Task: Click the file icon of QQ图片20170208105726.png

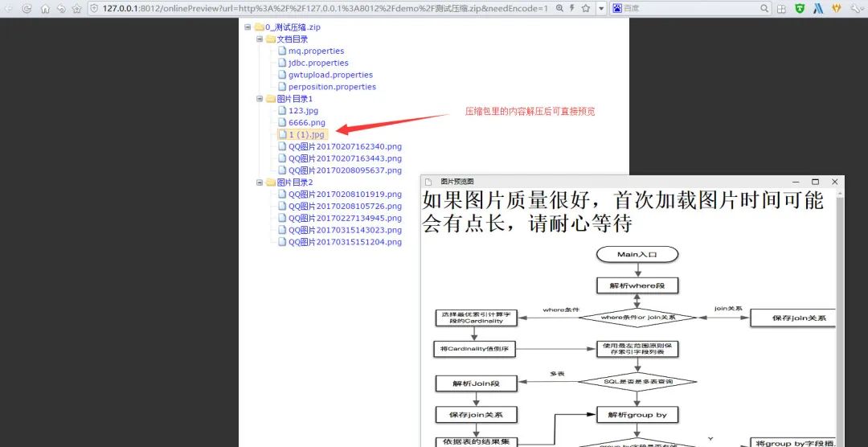Action: (x=282, y=206)
